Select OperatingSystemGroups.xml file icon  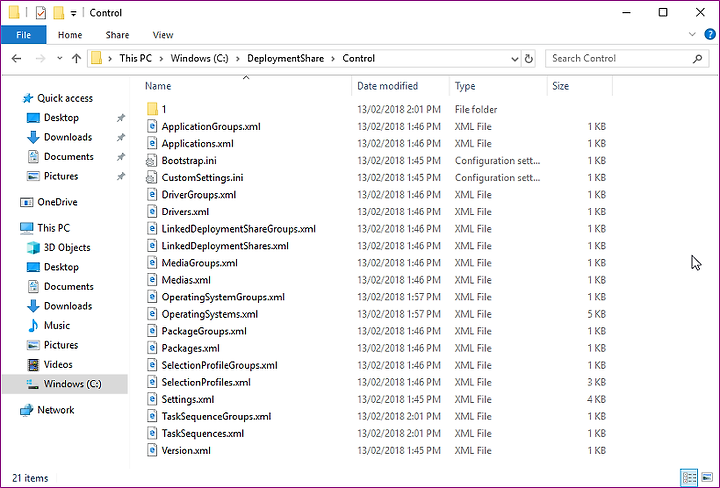[x=152, y=297]
